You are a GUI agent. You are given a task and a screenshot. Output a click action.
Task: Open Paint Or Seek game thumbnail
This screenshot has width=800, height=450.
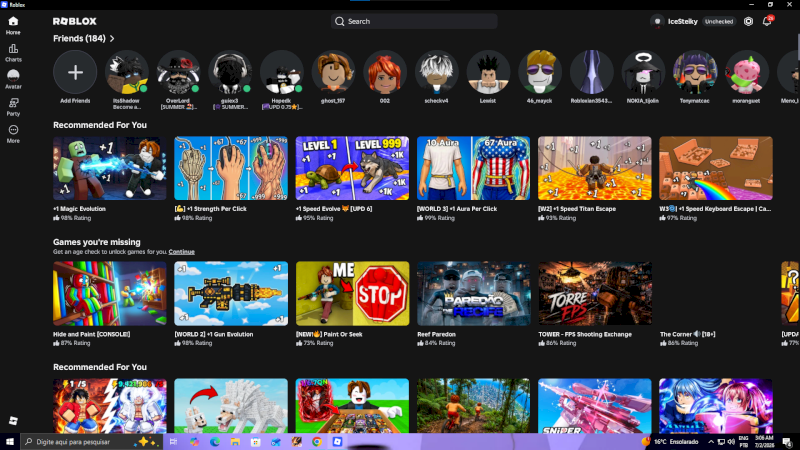click(x=352, y=293)
